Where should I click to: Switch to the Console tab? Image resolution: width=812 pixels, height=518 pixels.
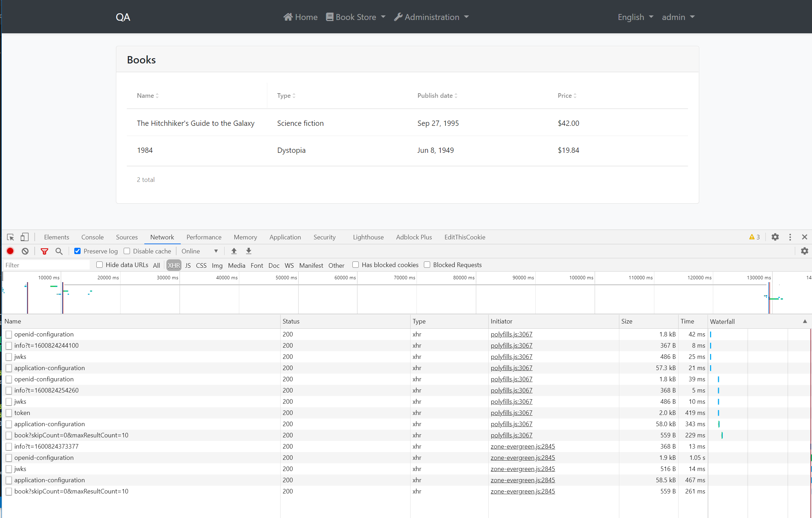(x=92, y=237)
